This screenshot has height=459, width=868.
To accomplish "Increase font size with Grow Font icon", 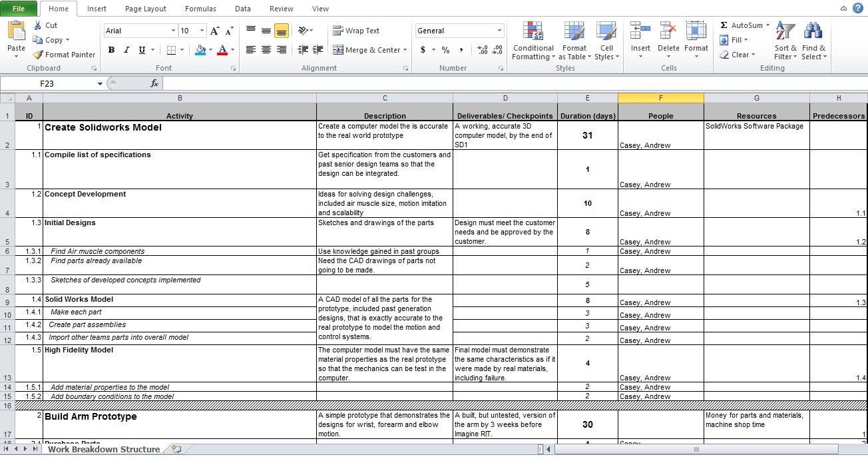I will pyautogui.click(x=214, y=31).
